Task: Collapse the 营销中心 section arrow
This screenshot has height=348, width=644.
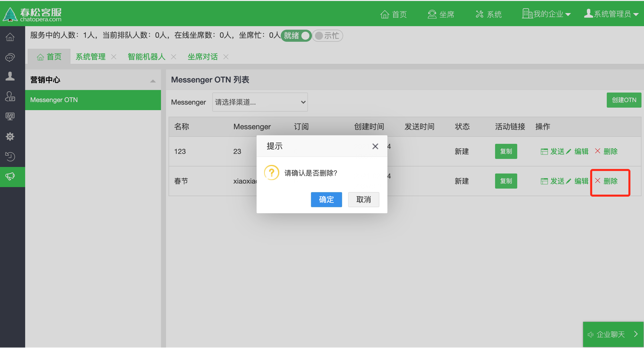Action: pos(153,81)
